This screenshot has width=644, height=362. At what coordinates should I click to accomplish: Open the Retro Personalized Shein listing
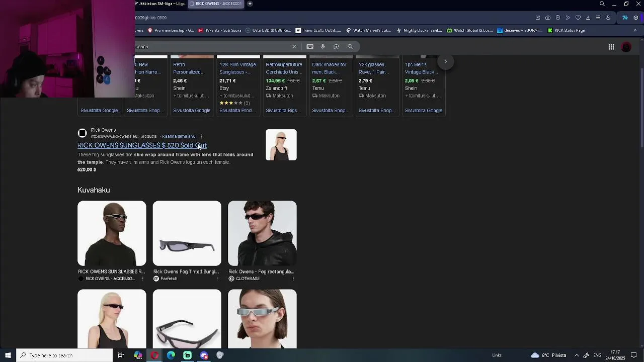pyautogui.click(x=192, y=85)
